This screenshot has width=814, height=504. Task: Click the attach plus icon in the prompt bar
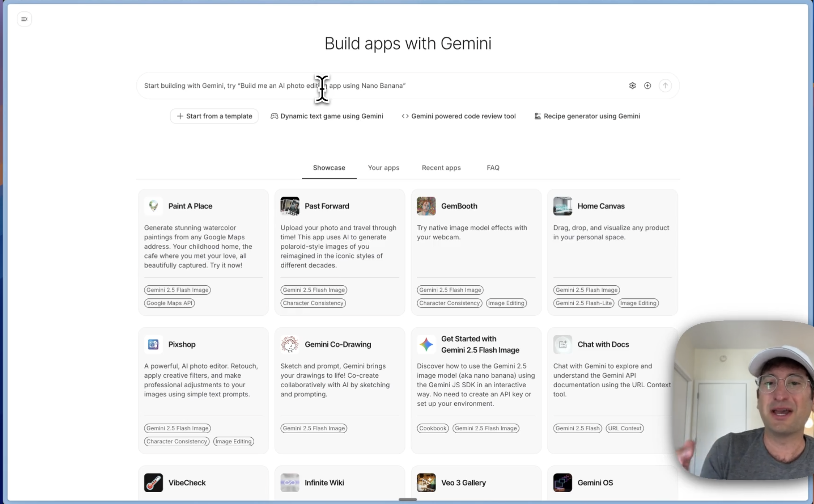(x=647, y=85)
